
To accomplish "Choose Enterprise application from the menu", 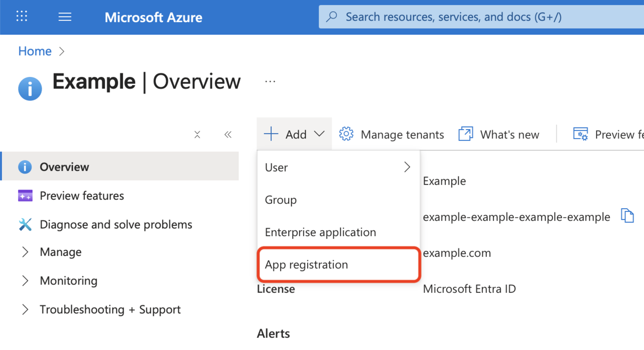I will 320,232.
